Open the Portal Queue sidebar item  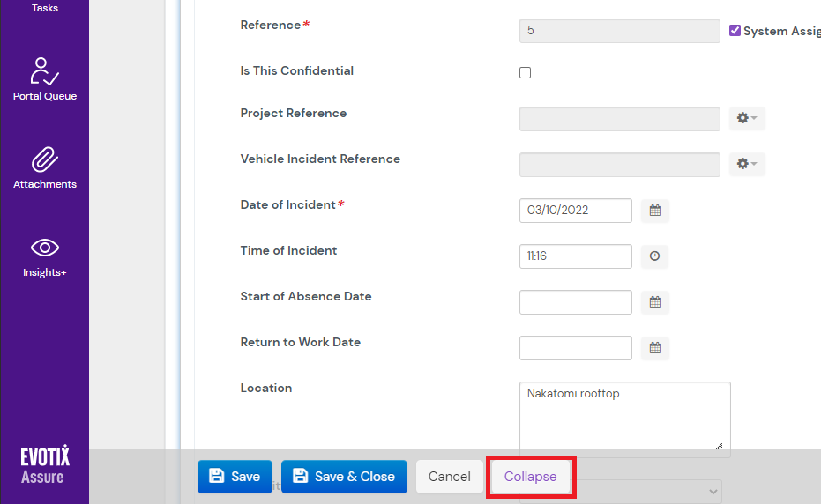point(44,79)
